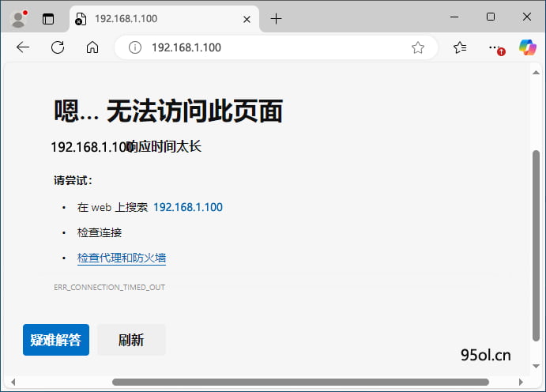Open the tab actions menu icon
The image size is (546, 392).
[x=48, y=19]
